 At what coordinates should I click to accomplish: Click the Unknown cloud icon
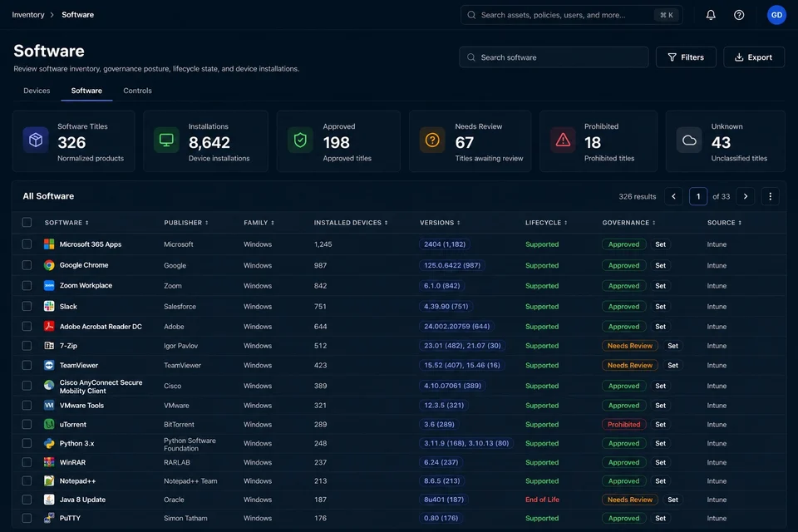[689, 140]
